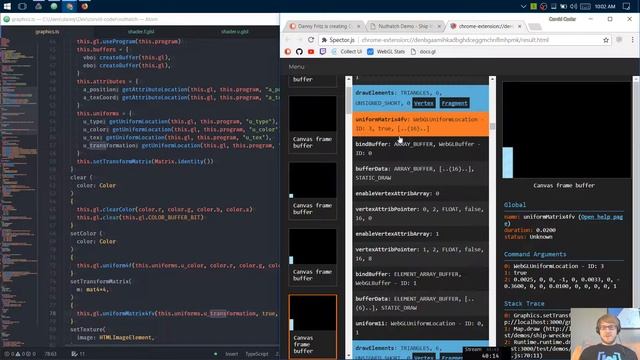Open the docs.gl bookmark
Viewport: 640px width, 360px height.
pos(423,51)
